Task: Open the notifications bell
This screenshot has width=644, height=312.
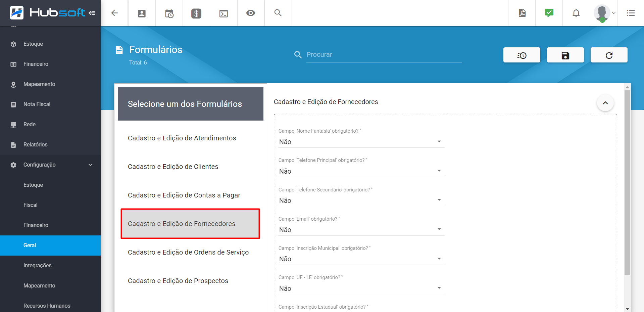Action: (x=576, y=13)
